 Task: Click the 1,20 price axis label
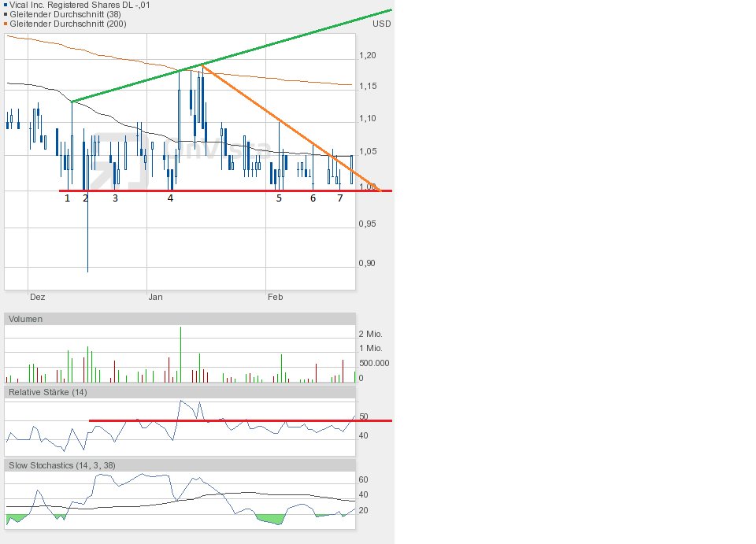coord(367,56)
